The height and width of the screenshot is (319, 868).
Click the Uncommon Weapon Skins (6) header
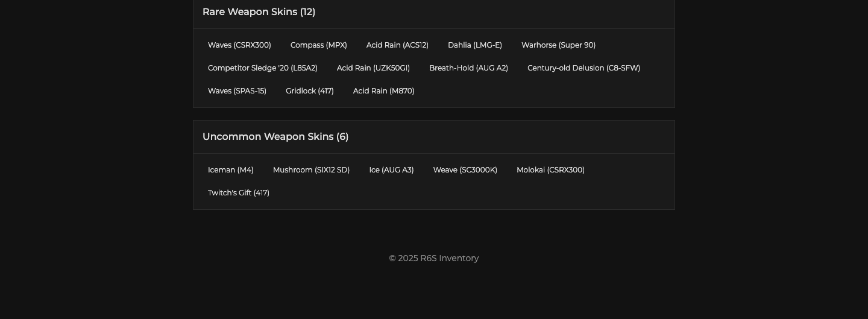(x=275, y=137)
